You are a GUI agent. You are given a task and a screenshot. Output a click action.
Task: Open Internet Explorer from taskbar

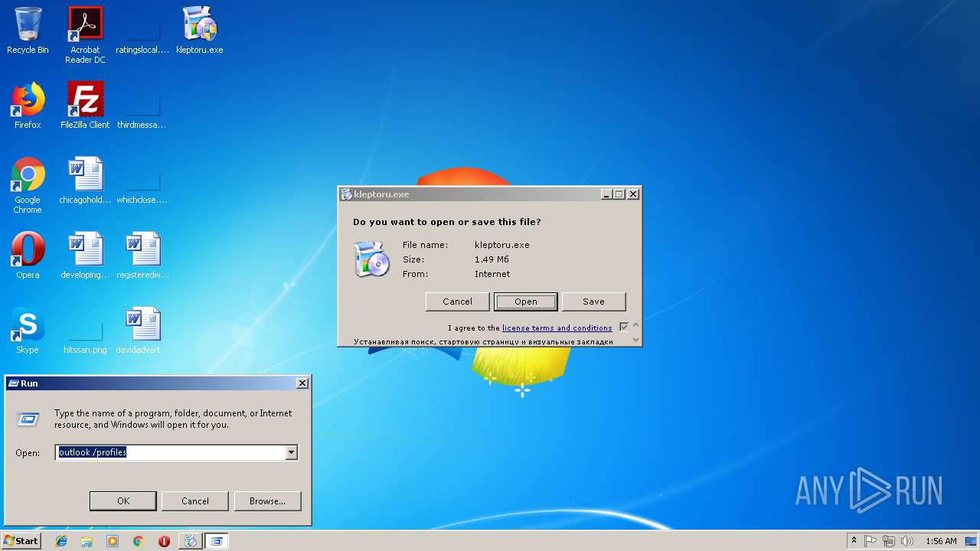point(61,541)
